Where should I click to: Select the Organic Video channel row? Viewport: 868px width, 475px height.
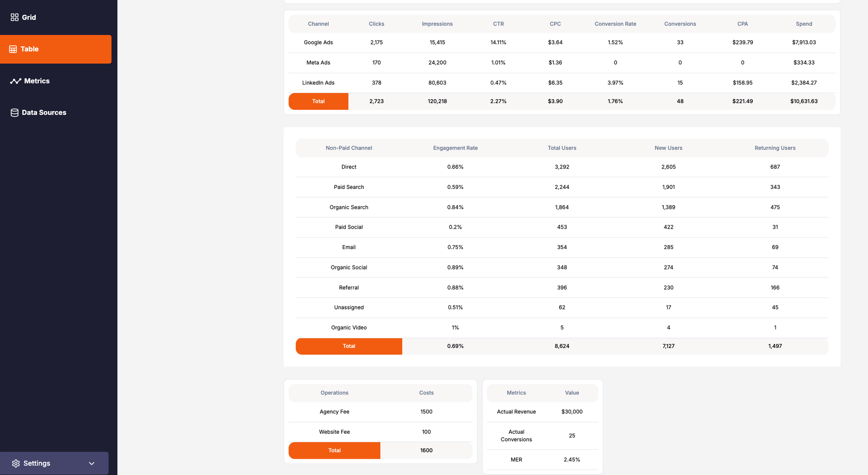tap(562, 328)
